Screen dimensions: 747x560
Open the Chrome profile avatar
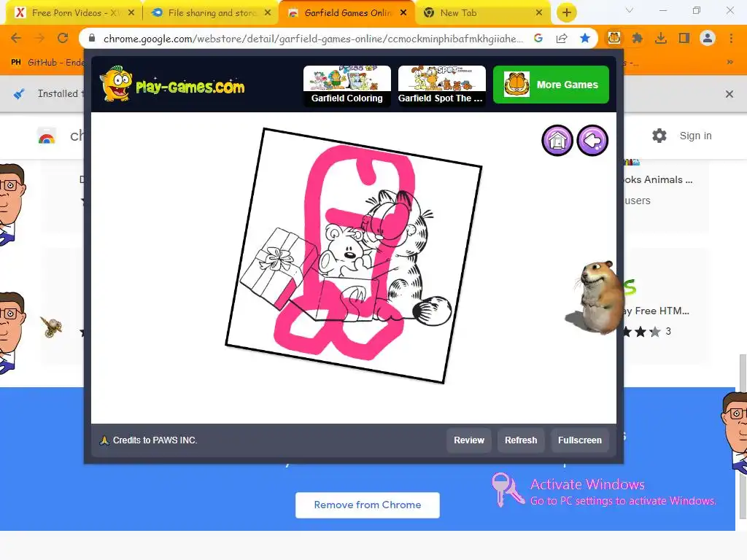pos(708,38)
